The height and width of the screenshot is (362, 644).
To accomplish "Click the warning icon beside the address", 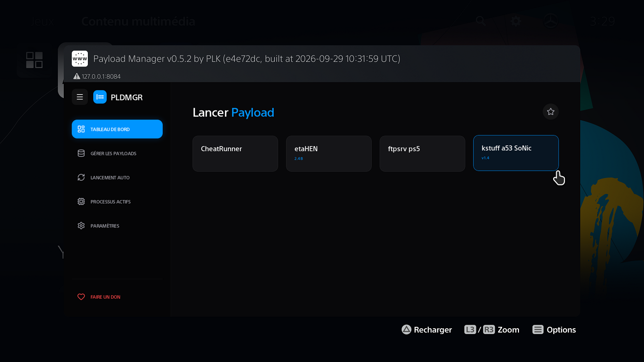I will click(x=77, y=76).
